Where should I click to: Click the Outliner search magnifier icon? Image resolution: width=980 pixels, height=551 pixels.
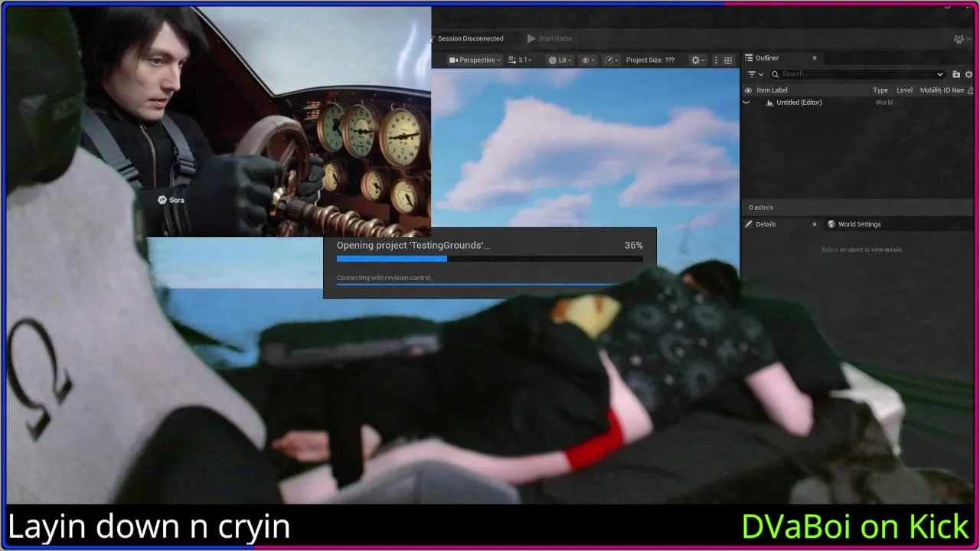(x=775, y=74)
